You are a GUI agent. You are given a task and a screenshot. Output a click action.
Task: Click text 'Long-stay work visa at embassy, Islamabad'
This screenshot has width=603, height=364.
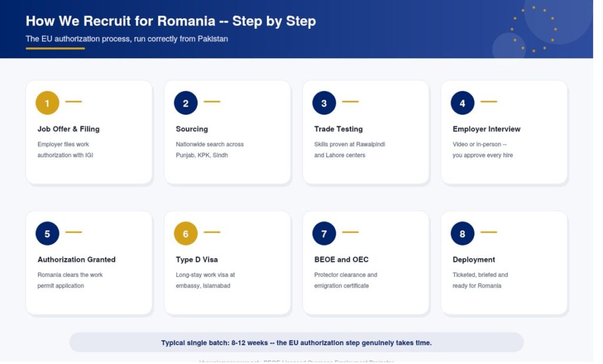click(206, 280)
